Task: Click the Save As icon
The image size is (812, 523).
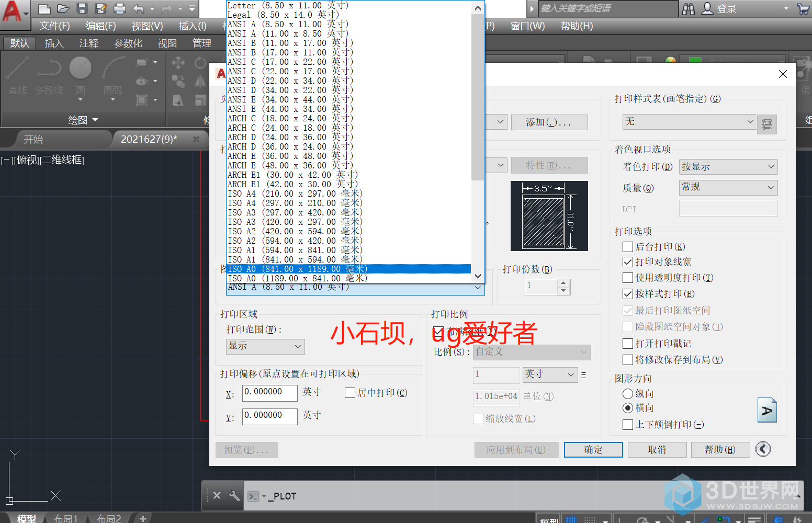Action: [101, 8]
